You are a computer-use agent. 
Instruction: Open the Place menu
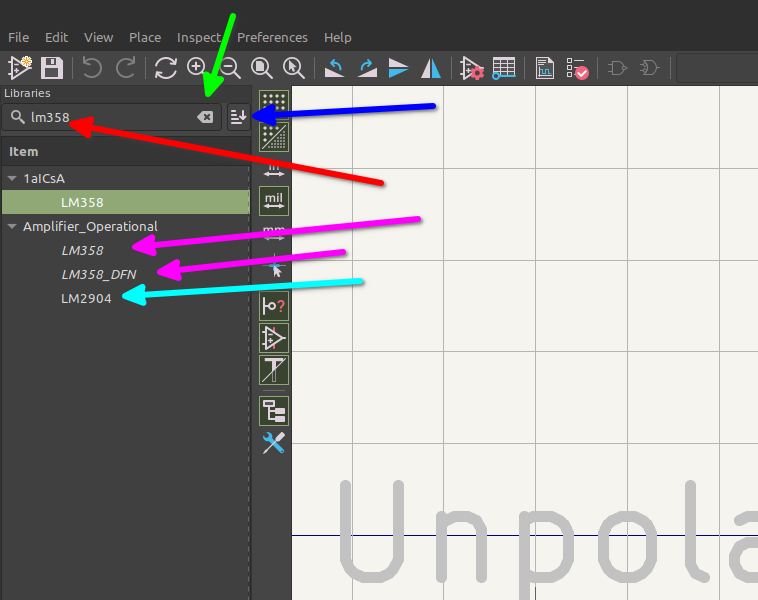[x=144, y=37]
